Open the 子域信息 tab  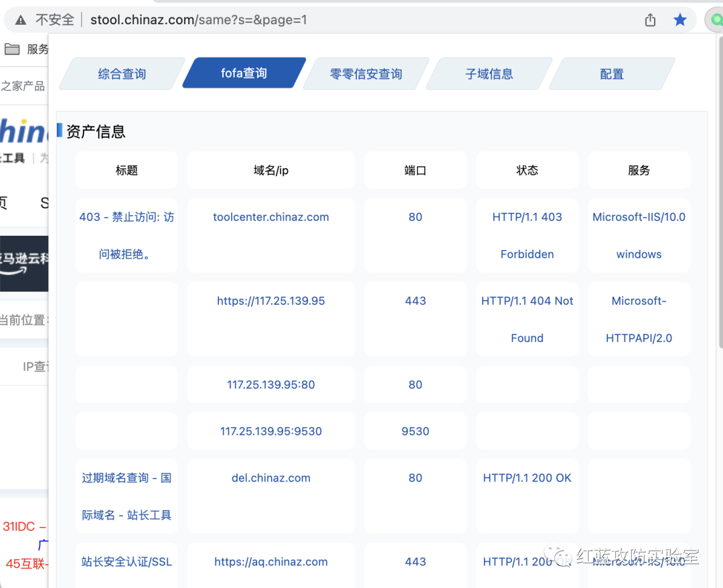(489, 74)
